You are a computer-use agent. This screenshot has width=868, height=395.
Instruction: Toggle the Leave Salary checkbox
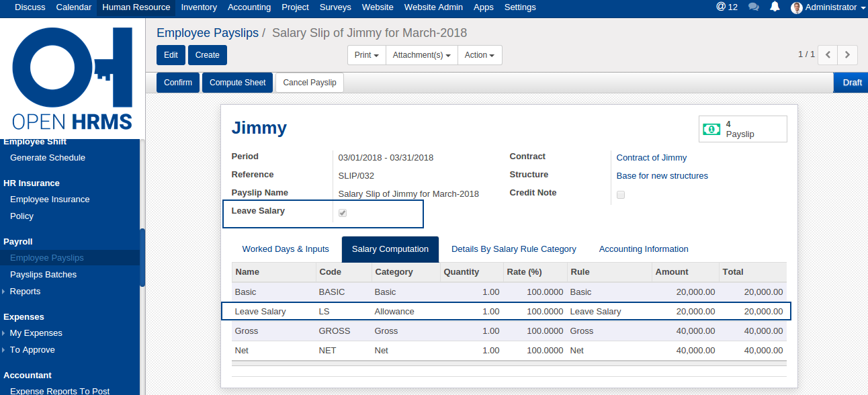[x=343, y=213]
